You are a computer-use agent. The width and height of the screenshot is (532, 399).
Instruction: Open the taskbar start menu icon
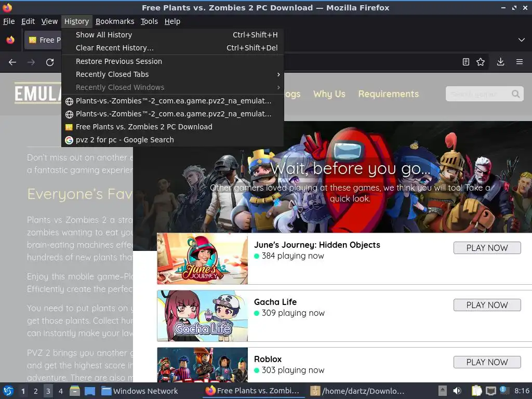pos(8,391)
